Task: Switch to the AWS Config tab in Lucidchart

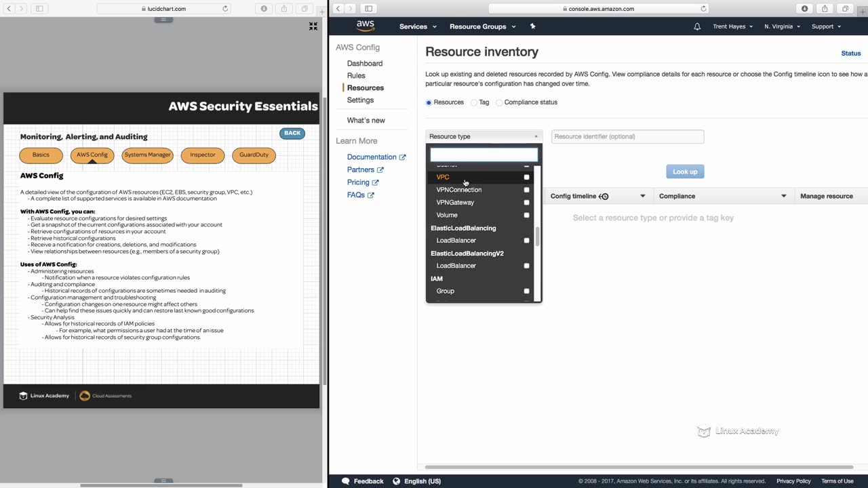Action: point(92,155)
